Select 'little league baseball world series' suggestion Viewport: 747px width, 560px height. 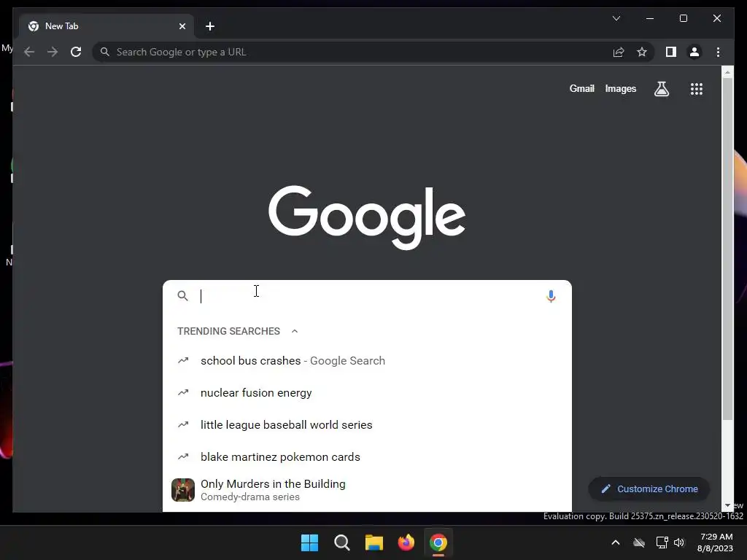pyautogui.click(x=367, y=425)
